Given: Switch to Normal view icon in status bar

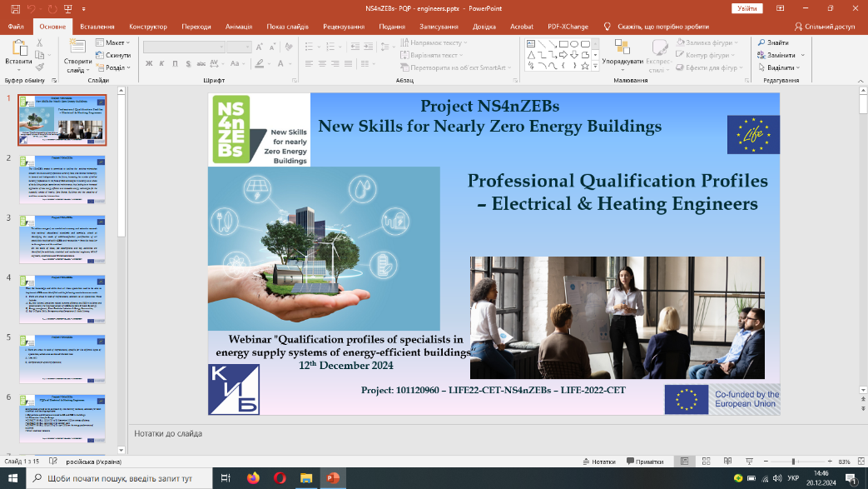Looking at the screenshot, I should pos(685,462).
